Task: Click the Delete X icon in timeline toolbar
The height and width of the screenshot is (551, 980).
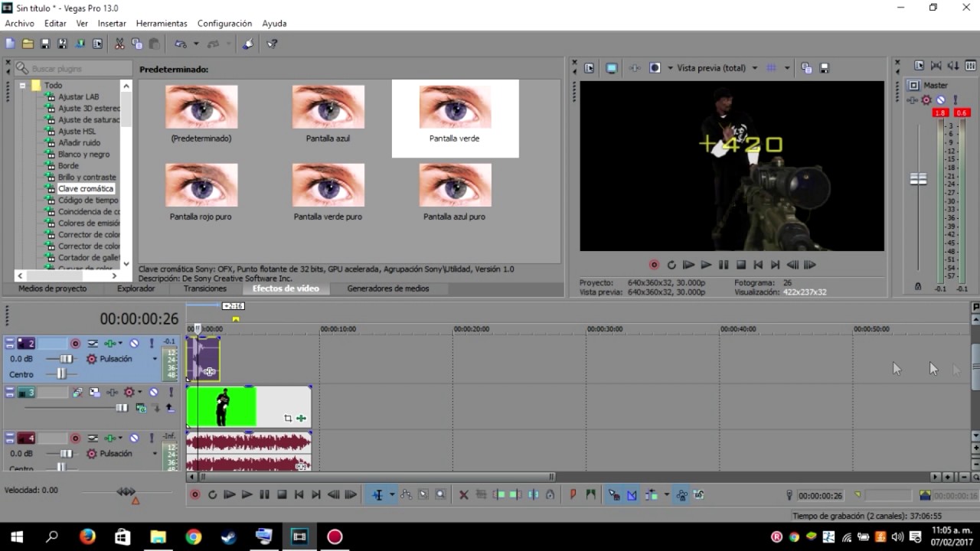Action: click(463, 495)
